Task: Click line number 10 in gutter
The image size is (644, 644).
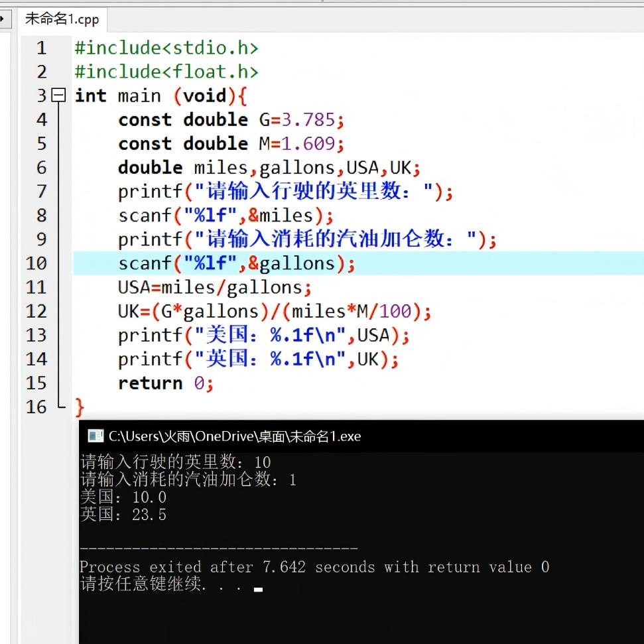Action: pos(36,263)
